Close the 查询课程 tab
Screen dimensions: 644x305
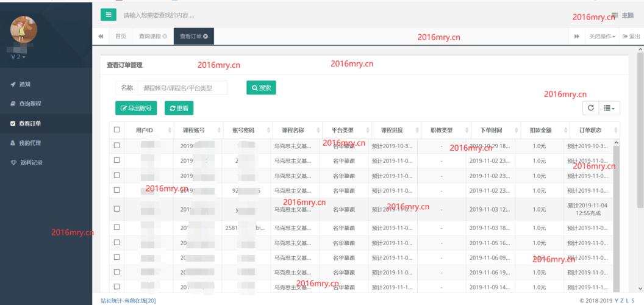[x=165, y=37]
